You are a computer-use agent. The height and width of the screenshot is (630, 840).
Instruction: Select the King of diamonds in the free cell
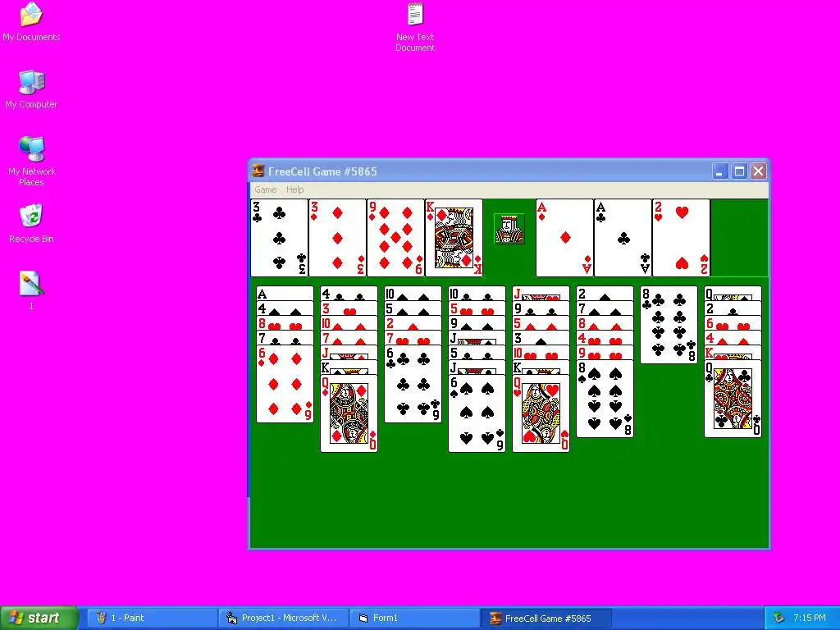pos(454,238)
